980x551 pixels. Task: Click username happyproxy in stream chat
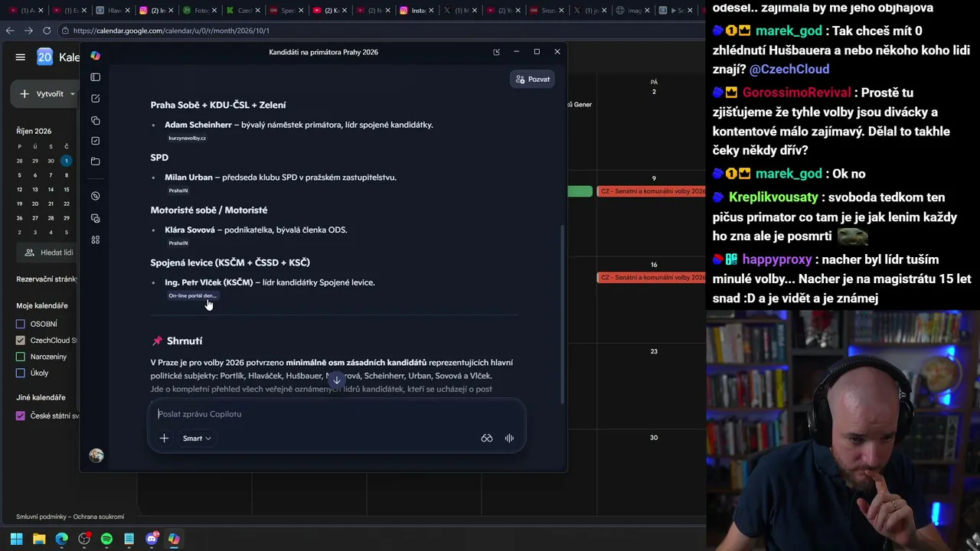[776, 259]
